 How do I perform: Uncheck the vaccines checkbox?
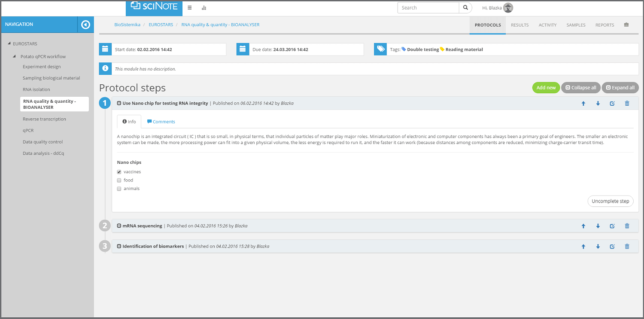(119, 172)
